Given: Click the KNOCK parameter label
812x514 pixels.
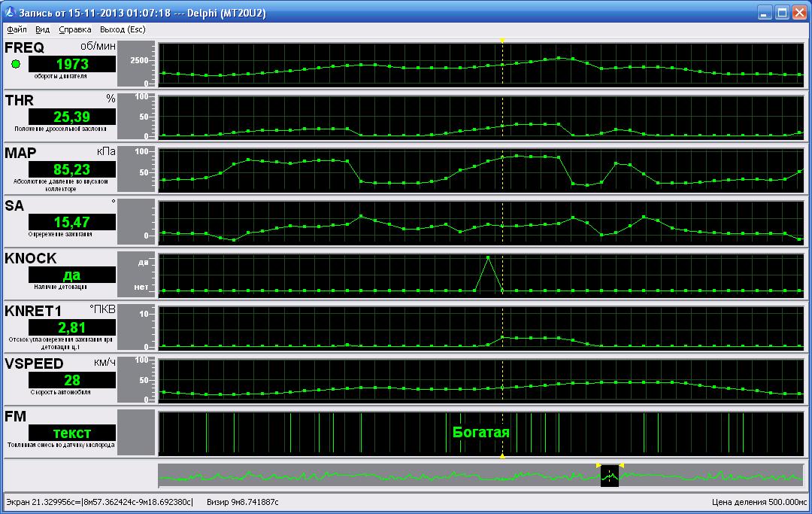Looking at the screenshot, I should coord(31,259).
